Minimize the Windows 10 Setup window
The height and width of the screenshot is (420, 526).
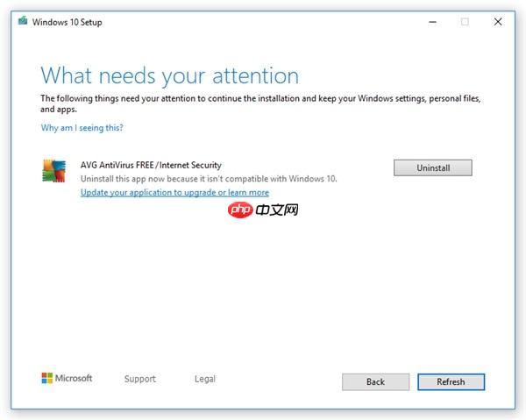coord(433,22)
